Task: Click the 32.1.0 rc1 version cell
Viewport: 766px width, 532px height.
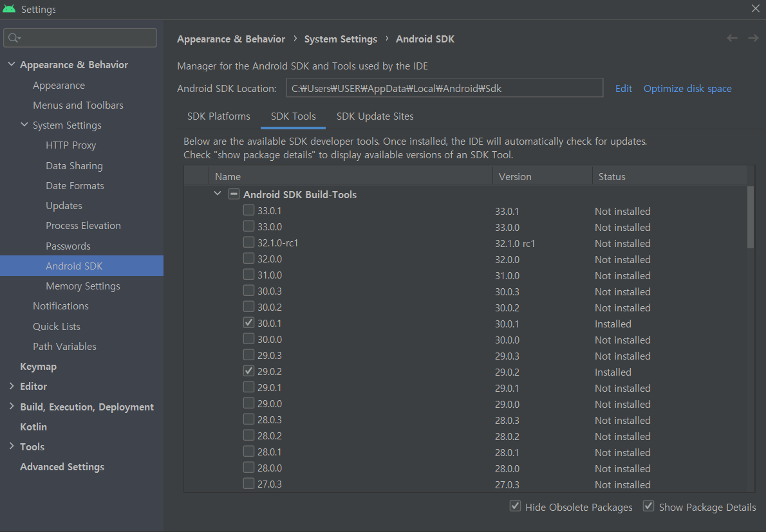Action: [515, 243]
